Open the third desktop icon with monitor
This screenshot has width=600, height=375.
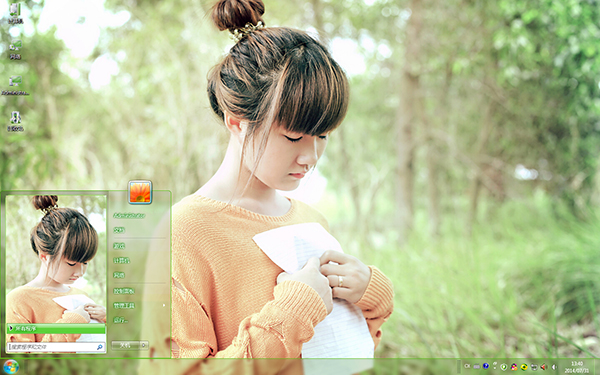click(16, 85)
